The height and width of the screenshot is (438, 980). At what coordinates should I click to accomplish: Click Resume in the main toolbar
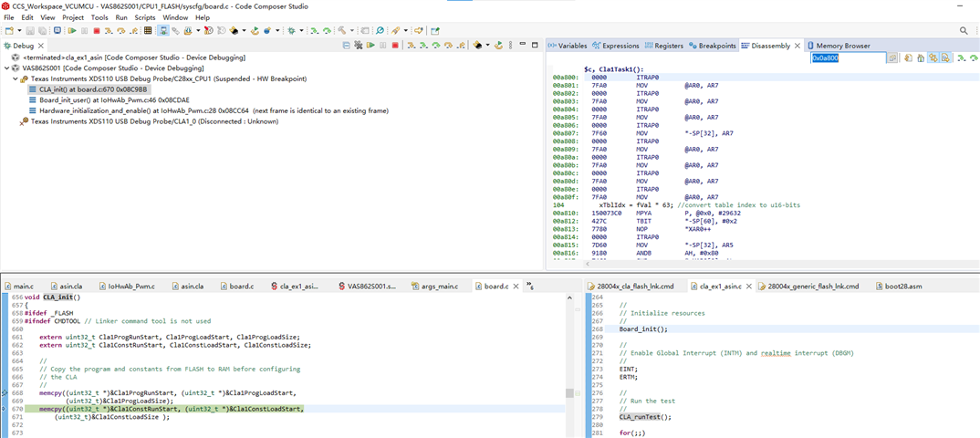(70, 31)
